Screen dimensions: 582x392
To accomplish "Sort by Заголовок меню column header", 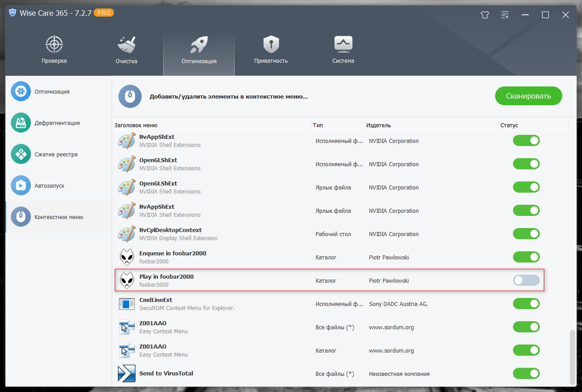I will 212,125.
